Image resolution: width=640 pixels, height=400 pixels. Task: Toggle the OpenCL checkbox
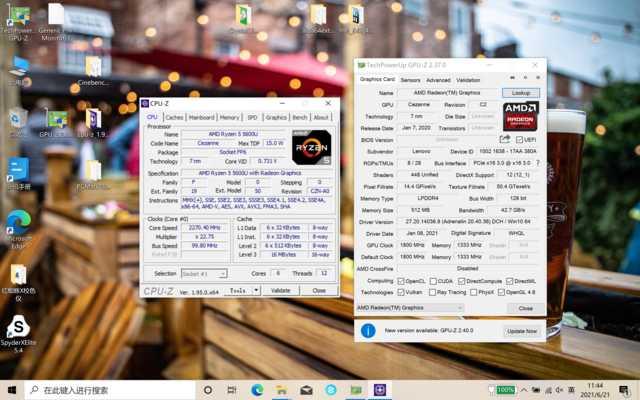tap(401, 281)
